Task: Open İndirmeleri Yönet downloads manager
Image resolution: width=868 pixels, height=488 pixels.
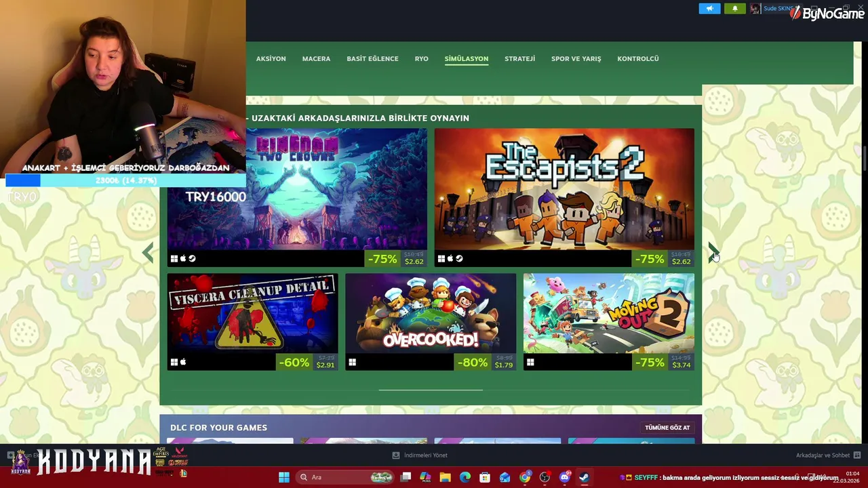Action: point(420,455)
